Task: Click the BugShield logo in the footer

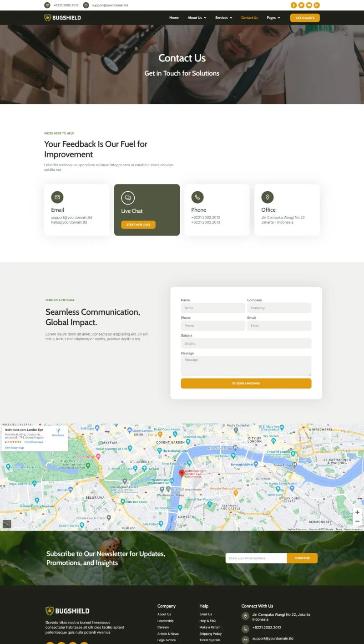Action: point(67,611)
